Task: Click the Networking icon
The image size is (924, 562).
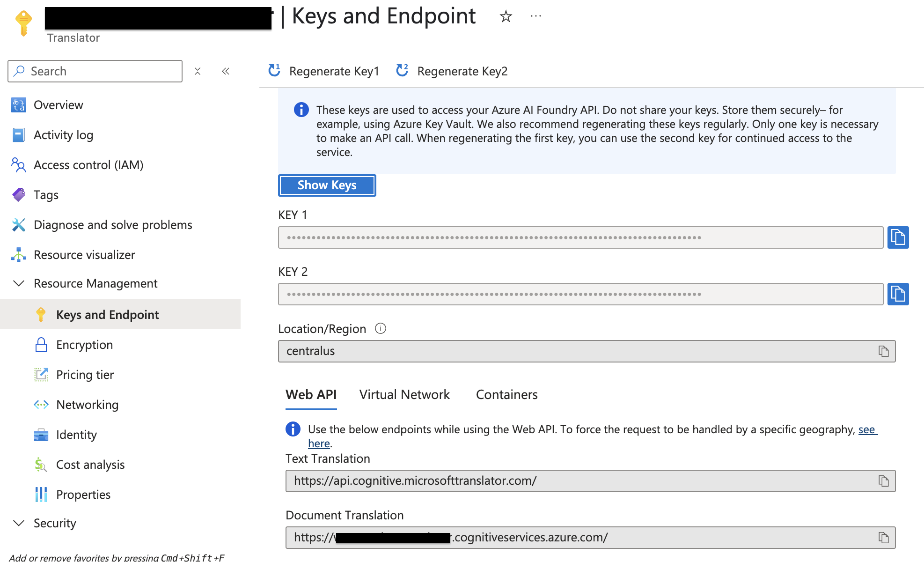Action: point(41,405)
